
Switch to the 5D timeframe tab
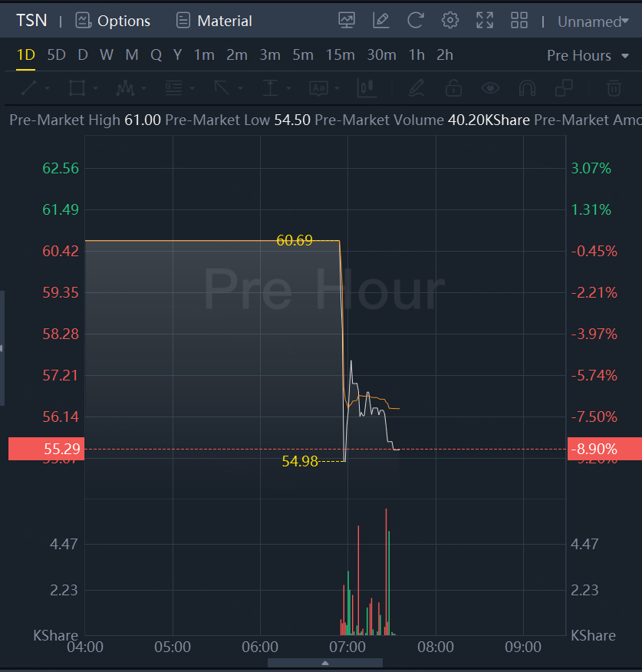point(56,55)
